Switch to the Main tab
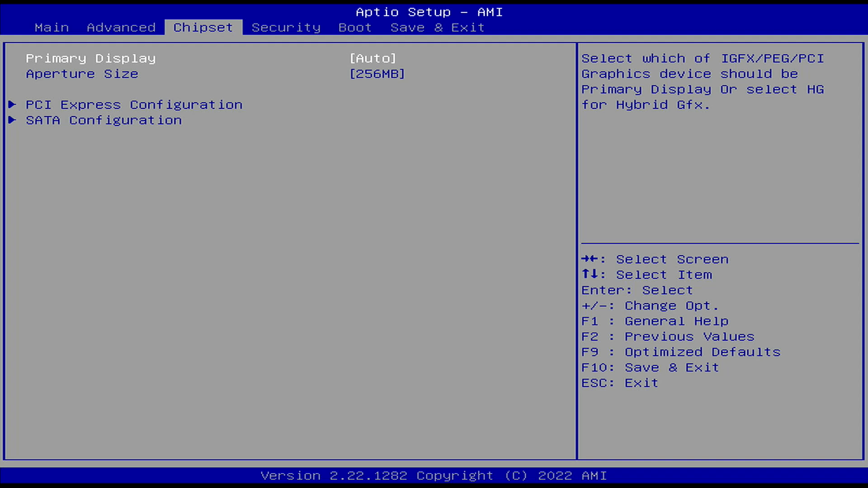 coord(52,28)
